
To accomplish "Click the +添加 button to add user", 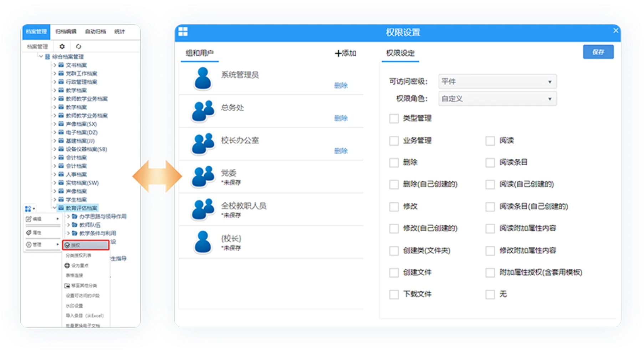I will click(345, 53).
